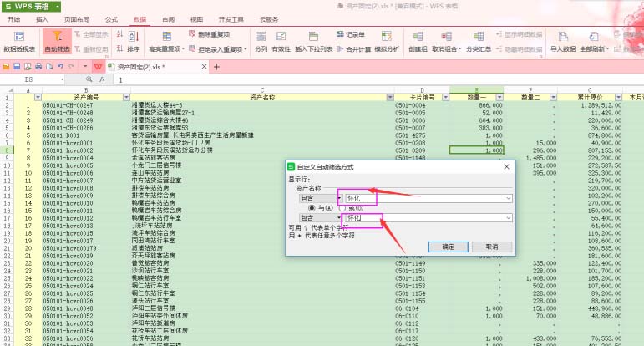Click the 取消 button in filter dialog
Image resolution: width=644 pixels, height=346 pixels.
click(x=485, y=247)
